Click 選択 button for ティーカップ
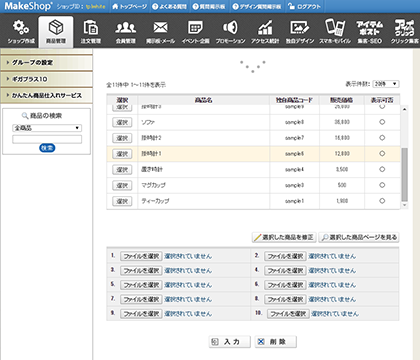The height and width of the screenshot is (360, 420). [x=122, y=201]
